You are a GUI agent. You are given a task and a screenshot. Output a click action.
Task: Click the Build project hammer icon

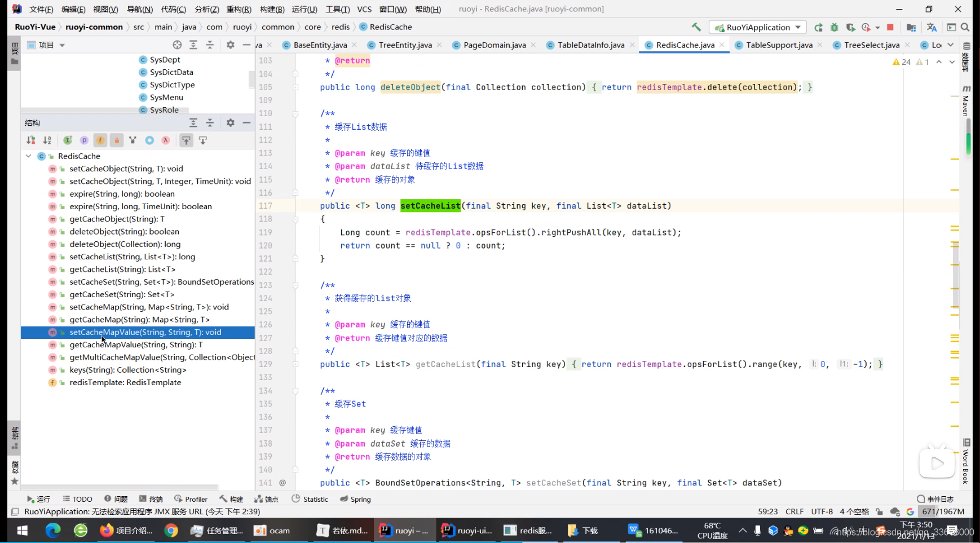coord(696,27)
